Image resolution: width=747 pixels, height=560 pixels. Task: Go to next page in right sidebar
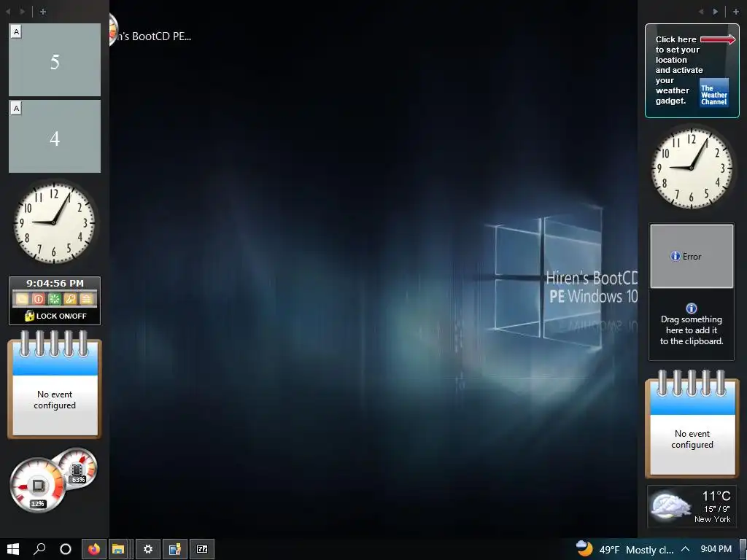(x=715, y=12)
